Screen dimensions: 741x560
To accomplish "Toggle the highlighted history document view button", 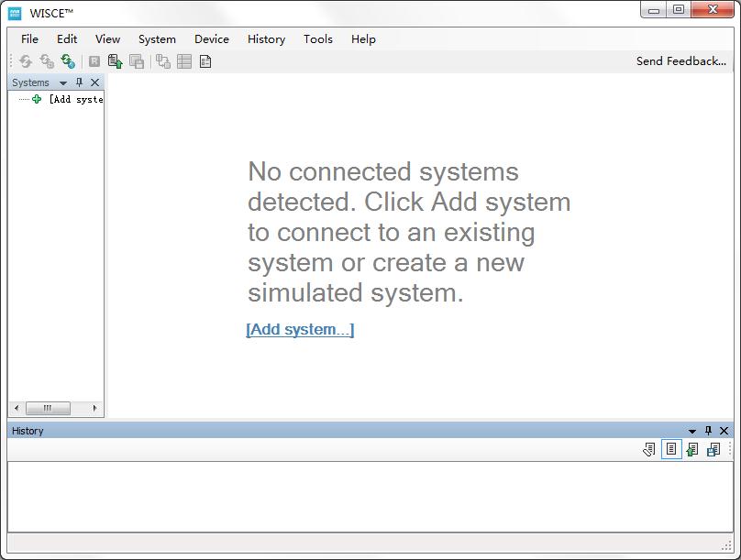I will (x=671, y=449).
